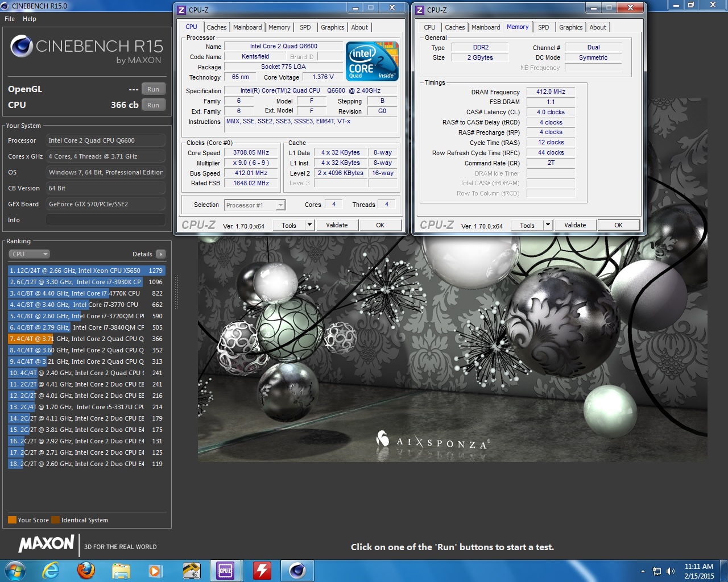This screenshot has height=582, width=728.
Task: Select highlighted ranking row 7 at 3.71 GHz
Action: pyautogui.click(x=86, y=339)
